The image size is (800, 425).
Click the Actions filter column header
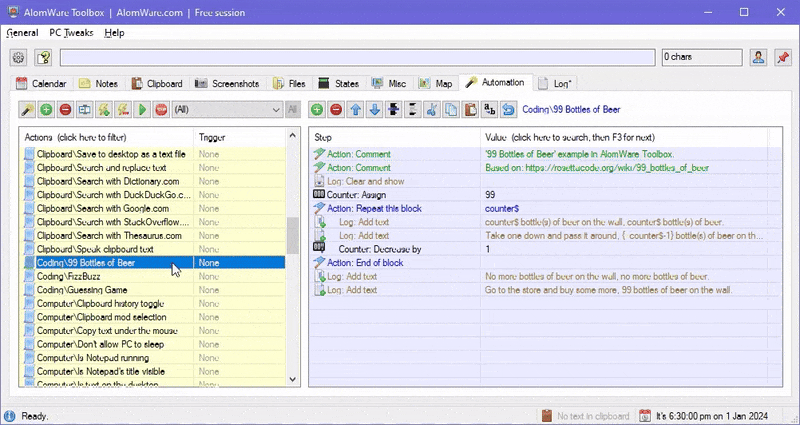tap(106, 136)
